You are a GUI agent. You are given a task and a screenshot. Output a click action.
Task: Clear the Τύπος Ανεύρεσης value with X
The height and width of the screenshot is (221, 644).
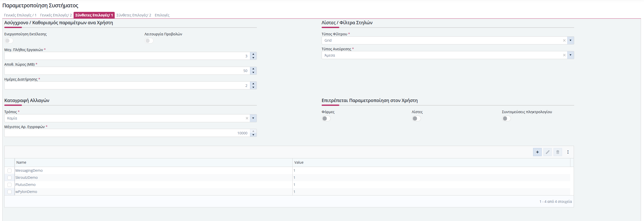(564, 55)
